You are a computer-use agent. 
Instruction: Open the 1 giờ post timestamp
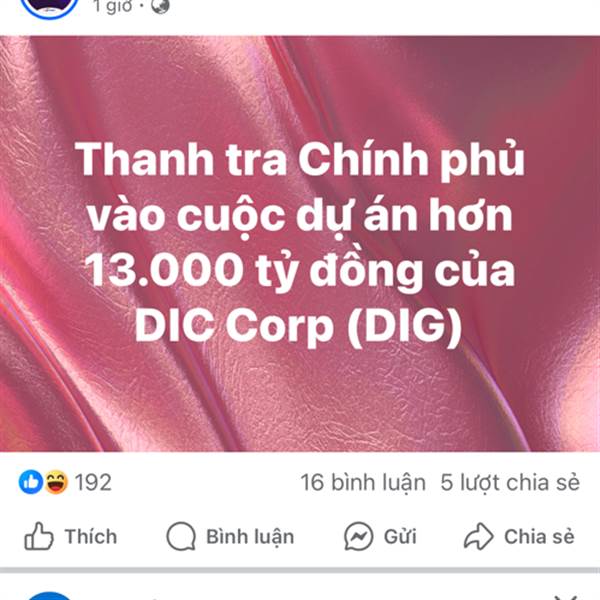113,6
